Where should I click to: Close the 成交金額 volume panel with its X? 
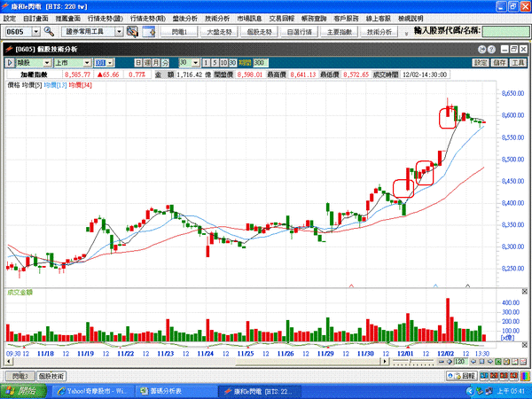(525, 292)
